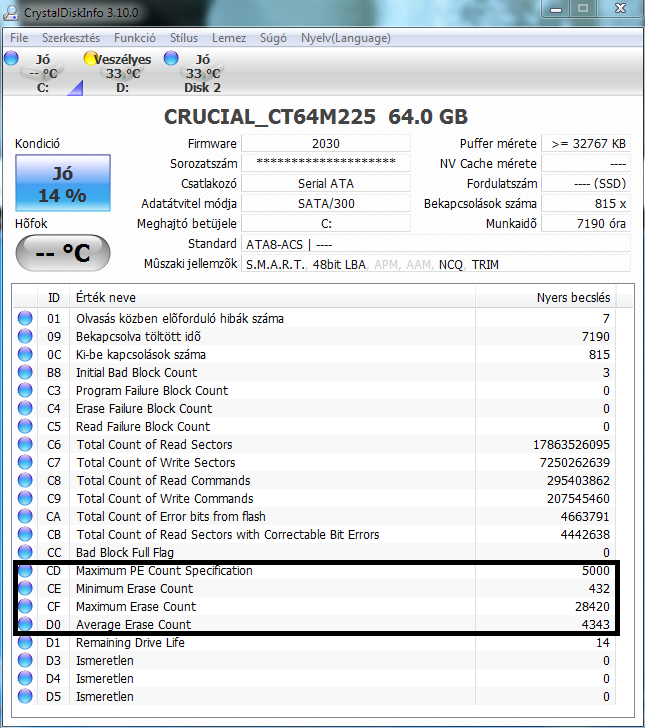Click the Csatlakozó Serial ATA field
The width and height of the screenshot is (645, 728).
click(326, 183)
